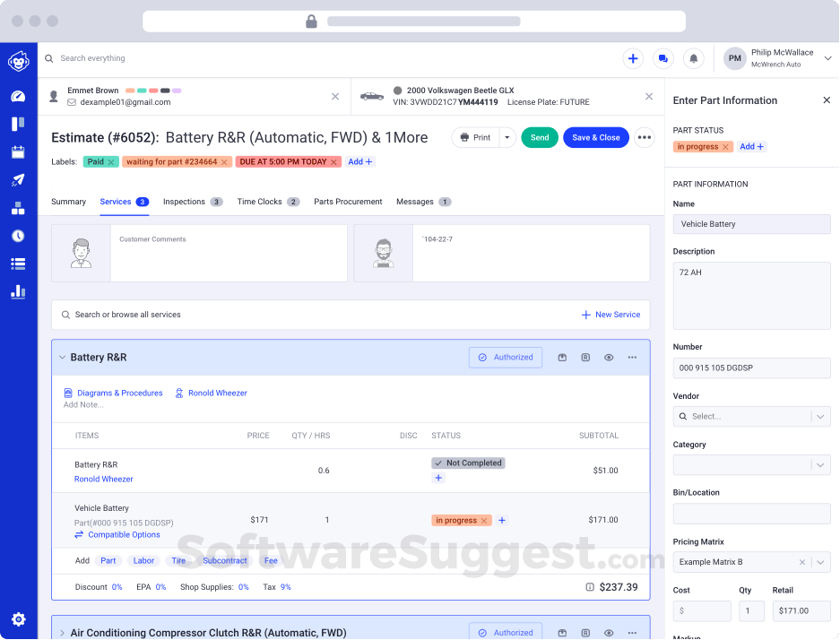Collapse the Battery R&R service section
Viewport: 840px width, 640px height.
[61, 357]
